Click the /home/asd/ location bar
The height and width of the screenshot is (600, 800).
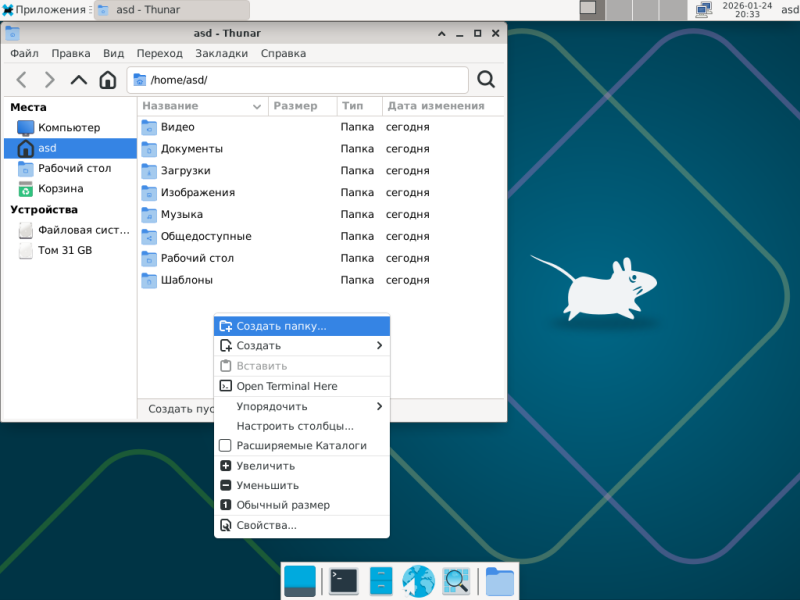pos(297,80)
